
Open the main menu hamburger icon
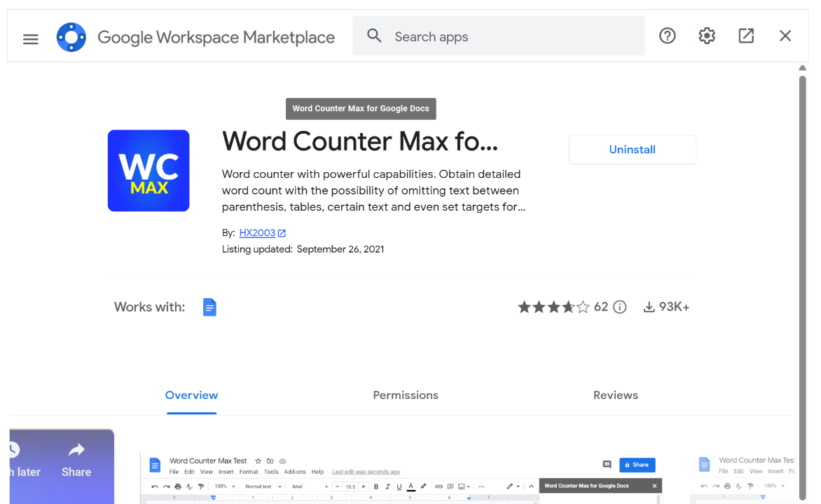point(31,38)
